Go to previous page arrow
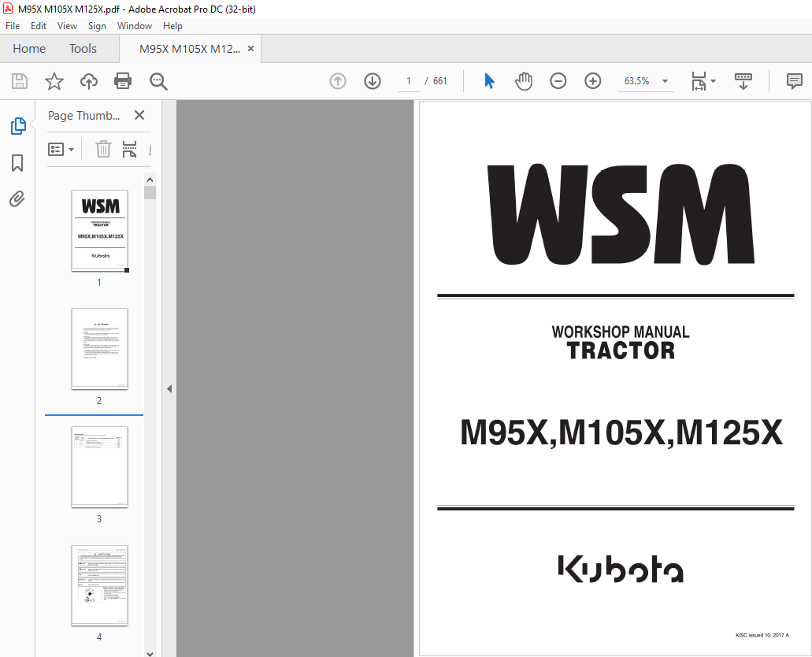 [x=338, y=81]
